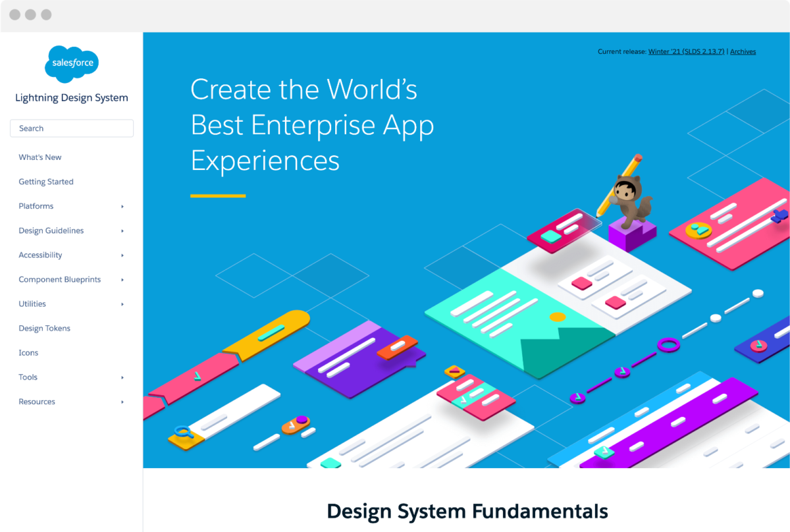790x532 pixels.
Task: Click the Design System Fundamentals heading
Action: point(467,511)
